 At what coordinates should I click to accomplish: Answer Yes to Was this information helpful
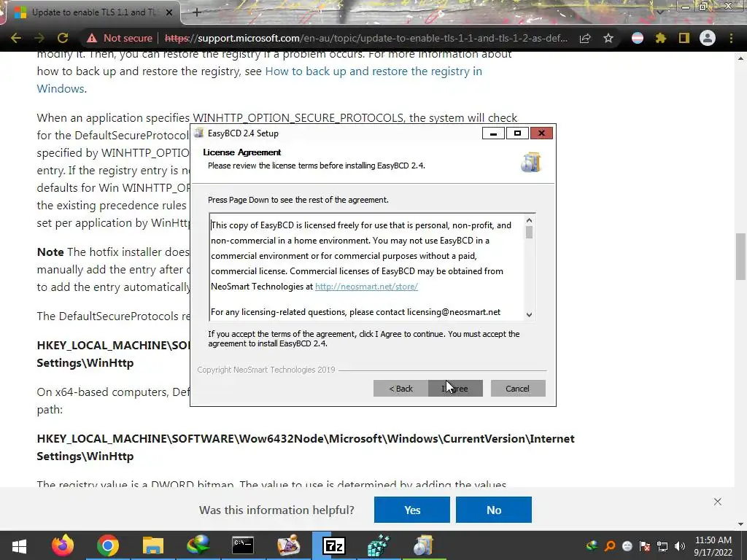point(412,510)
